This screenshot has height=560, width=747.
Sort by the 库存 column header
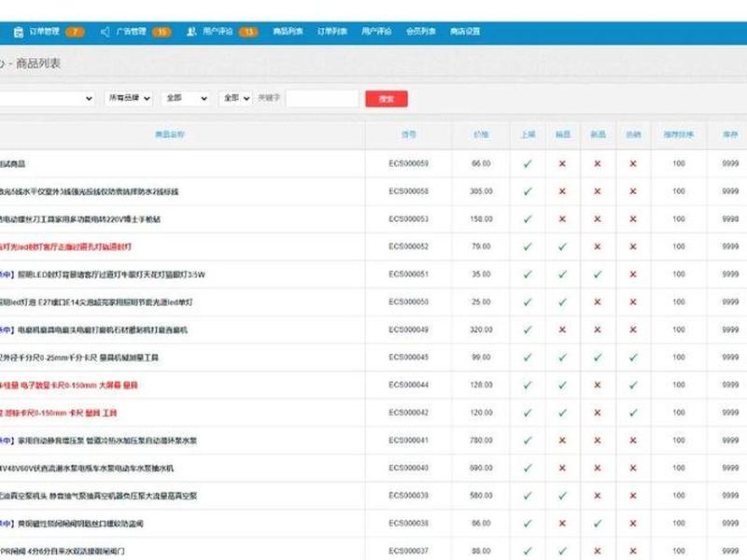(x=730, y=134)
